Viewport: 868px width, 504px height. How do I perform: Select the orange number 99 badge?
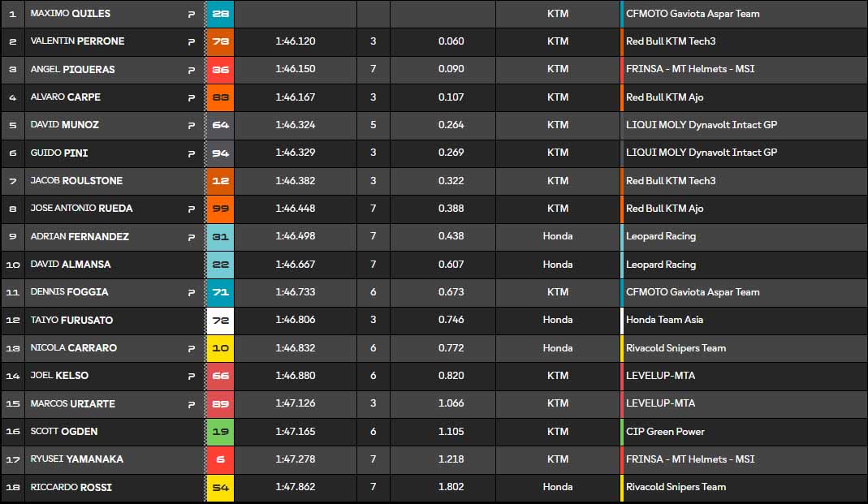coord(220,209)
